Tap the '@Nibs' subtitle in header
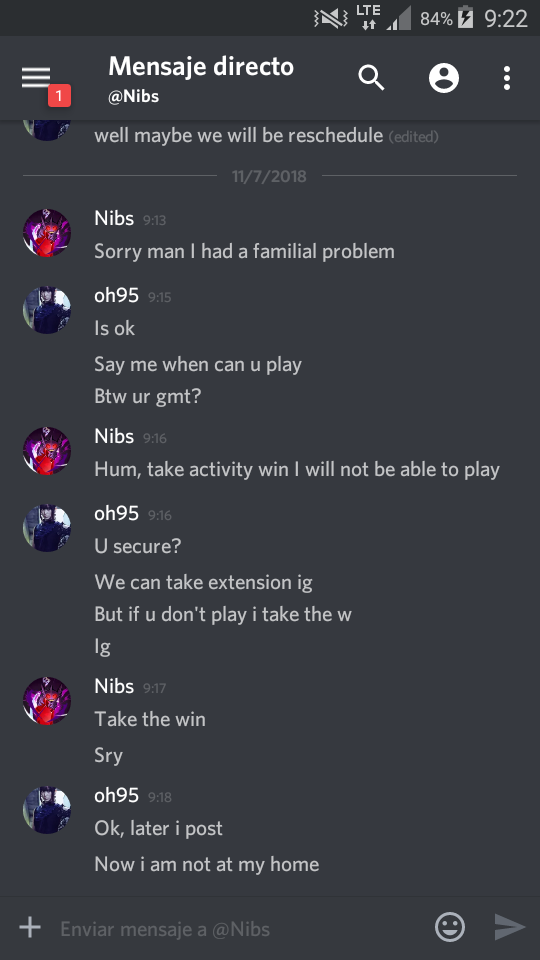The height and width of the screenshot is (960, 540). point(133,97)
